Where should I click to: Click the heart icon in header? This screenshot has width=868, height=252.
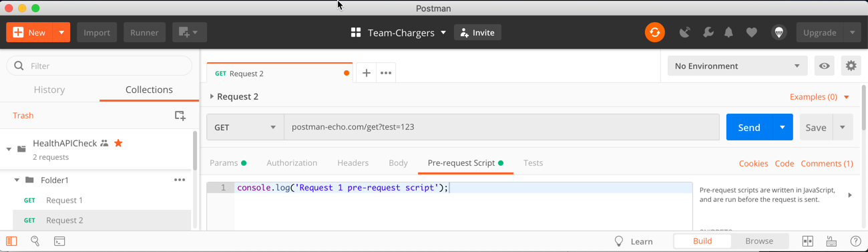[x=752, y=32]
